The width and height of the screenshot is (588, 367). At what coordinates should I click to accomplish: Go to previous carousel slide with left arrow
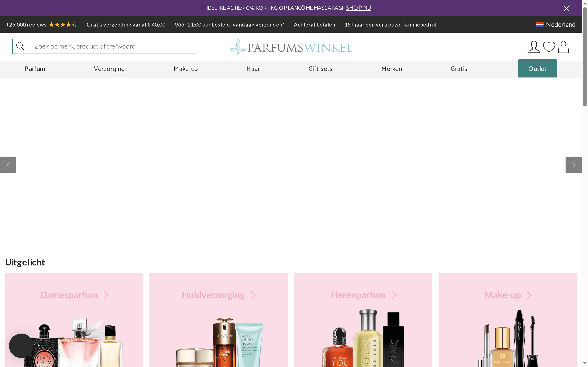pos(8,165)
